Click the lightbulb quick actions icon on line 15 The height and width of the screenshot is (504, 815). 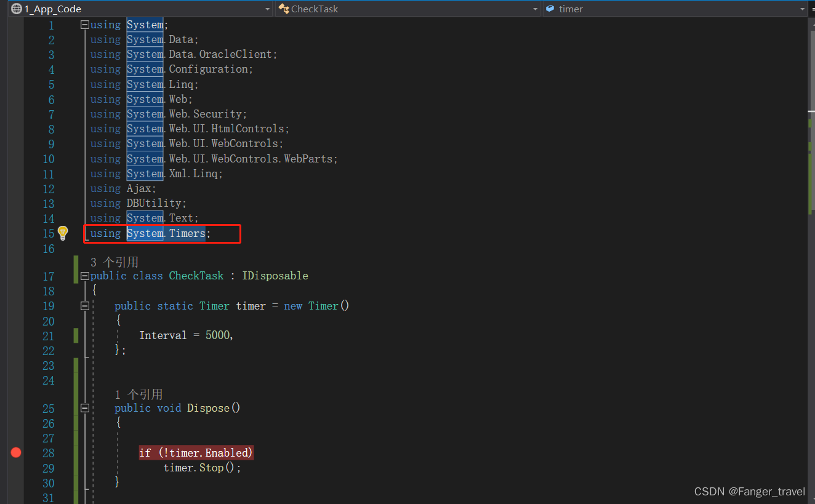(x=63, y=233)
